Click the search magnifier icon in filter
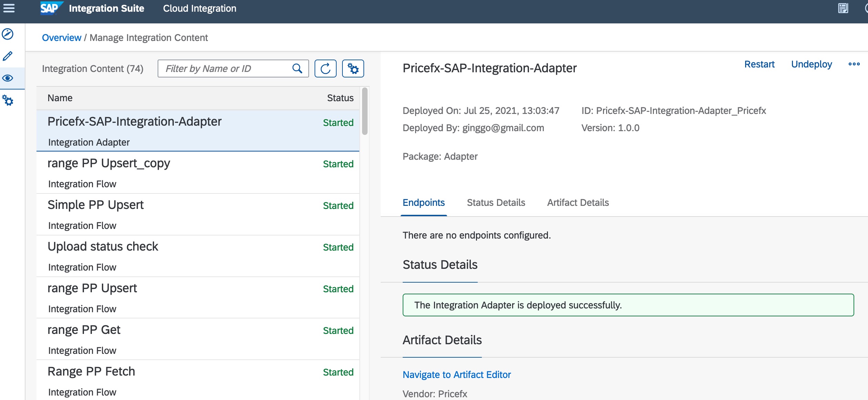This screenshot has height=400, width=868. [x=297, y=69]
